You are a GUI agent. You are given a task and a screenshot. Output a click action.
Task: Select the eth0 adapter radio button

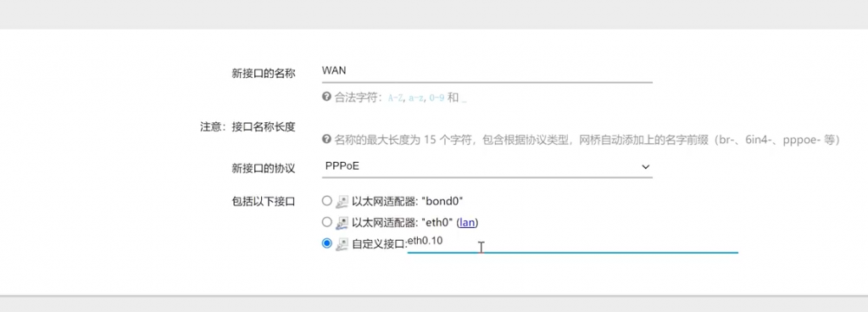tap(326, 222)
